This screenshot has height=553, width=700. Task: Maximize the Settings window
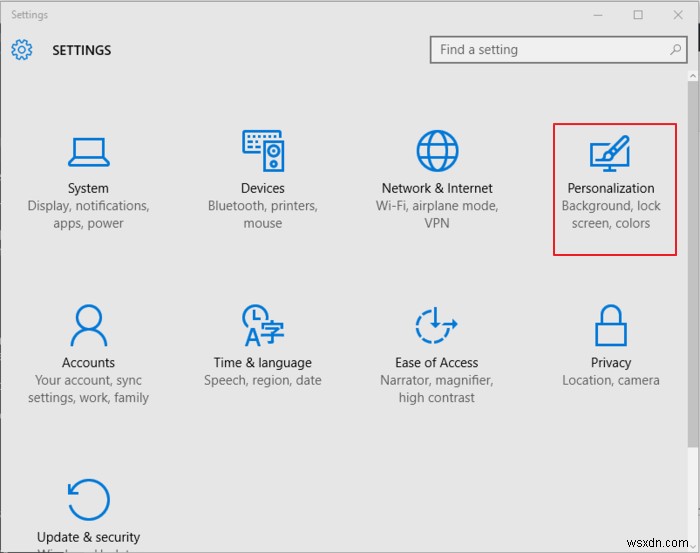(638, 15)
